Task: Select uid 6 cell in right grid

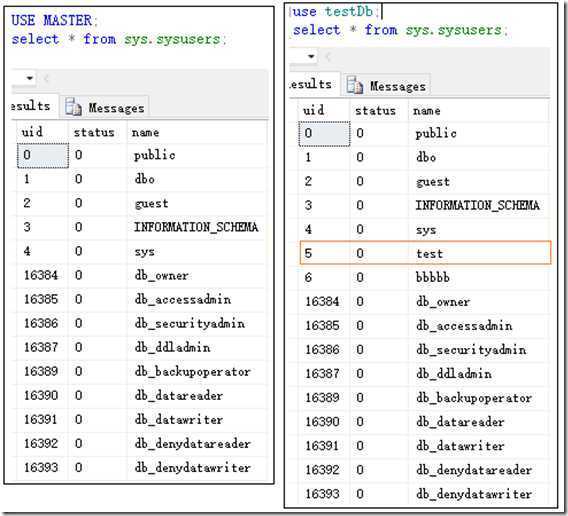Action: [324, 278]
